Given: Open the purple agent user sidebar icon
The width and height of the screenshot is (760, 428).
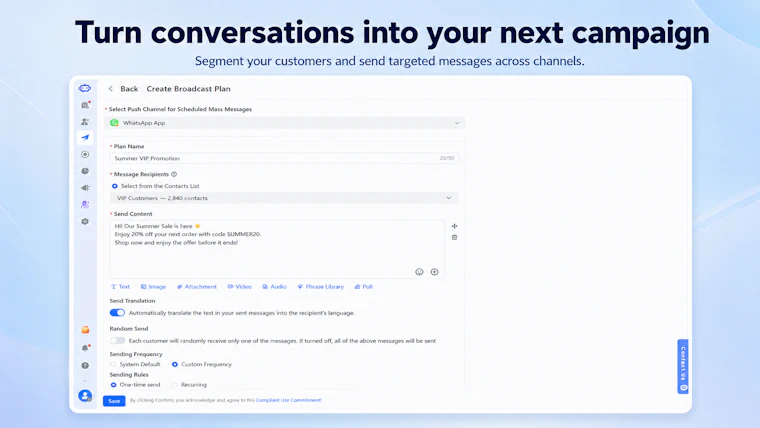Looking at the screenshot, I should coord(85,205).
